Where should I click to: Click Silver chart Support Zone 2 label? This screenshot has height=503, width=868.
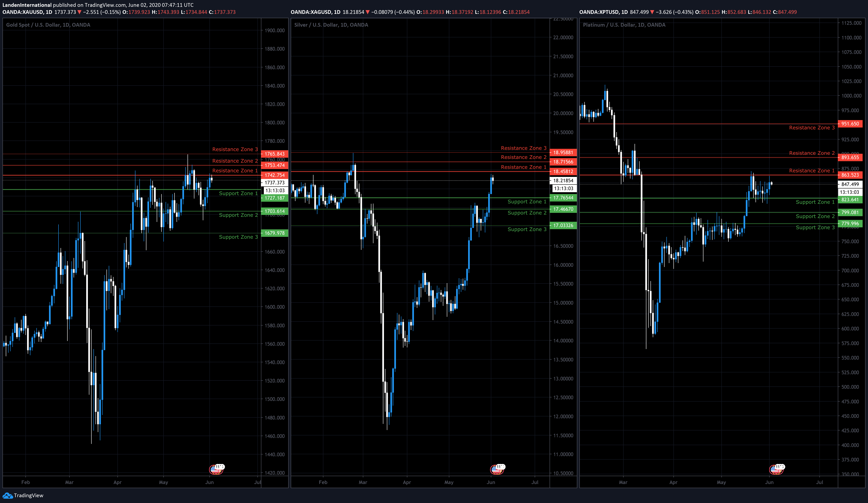click(x=527, y=213)
